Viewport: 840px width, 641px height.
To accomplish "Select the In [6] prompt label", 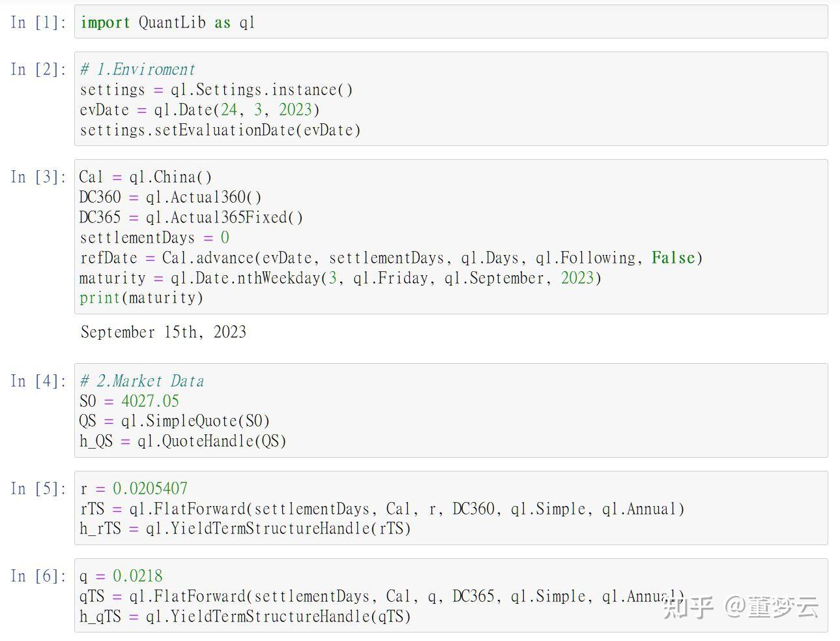I will [38, 576].
